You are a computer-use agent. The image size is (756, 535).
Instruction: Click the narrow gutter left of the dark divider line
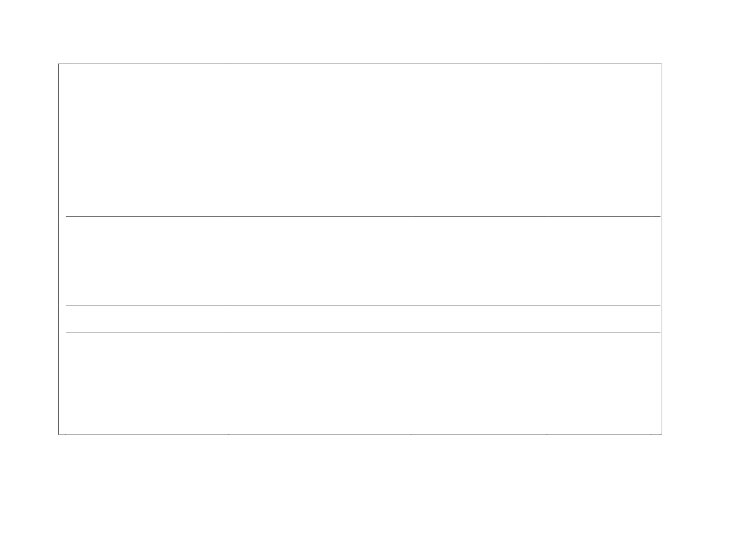point(62,216)
